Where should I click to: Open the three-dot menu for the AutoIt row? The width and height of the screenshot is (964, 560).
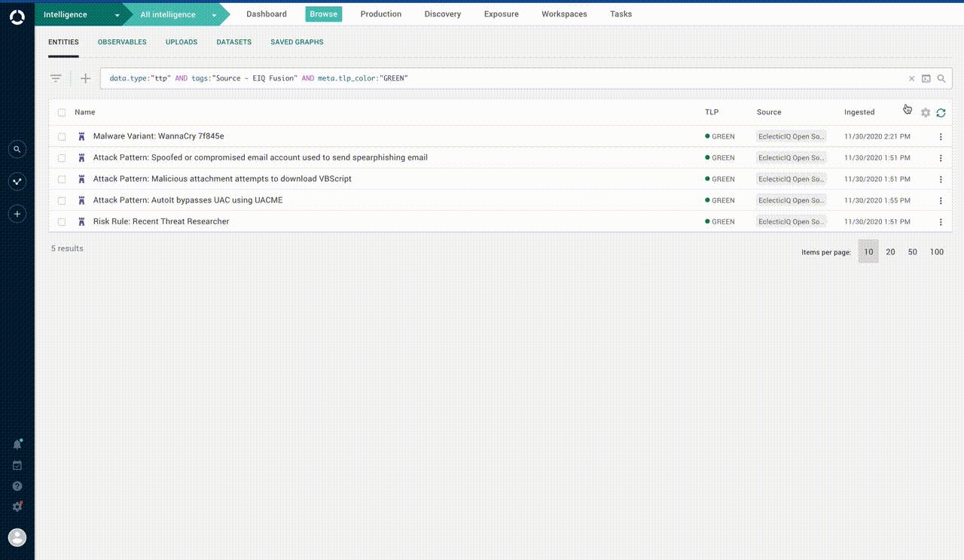941,201
